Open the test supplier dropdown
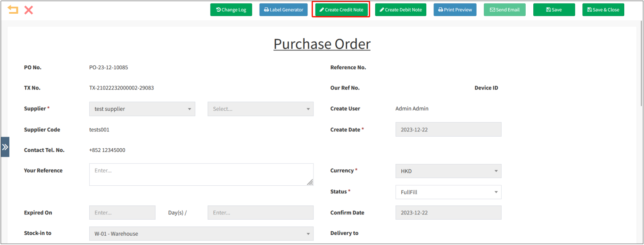The height and width of the screenshot is (245, 644). coord(142,109)
